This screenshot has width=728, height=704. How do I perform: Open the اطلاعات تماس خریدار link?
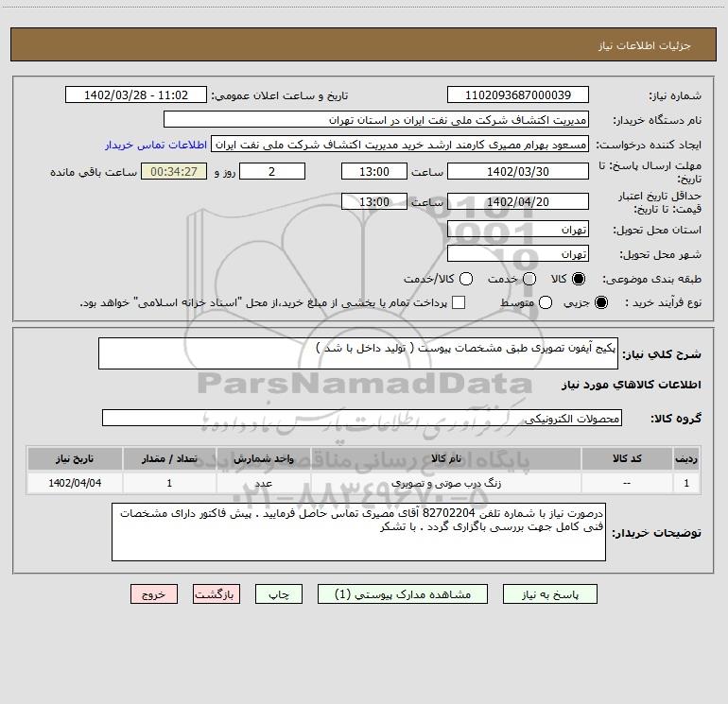point(156,145)
